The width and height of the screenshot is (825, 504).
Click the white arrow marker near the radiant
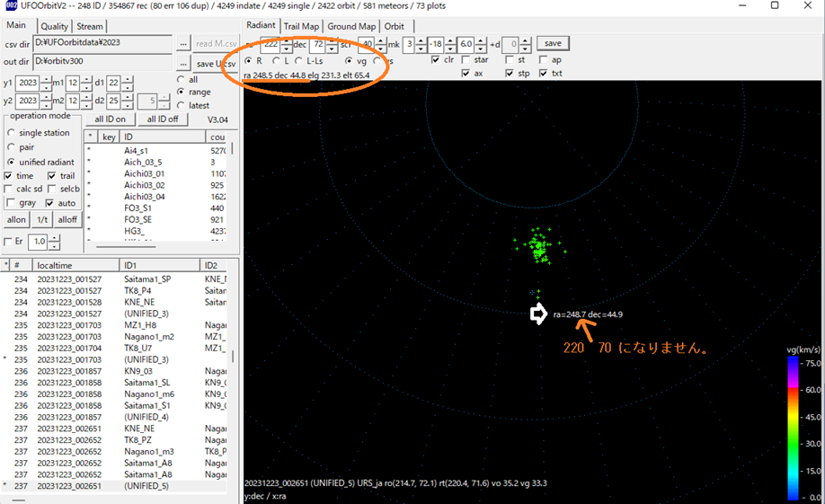pyautogui.click(x=538, y=314)
